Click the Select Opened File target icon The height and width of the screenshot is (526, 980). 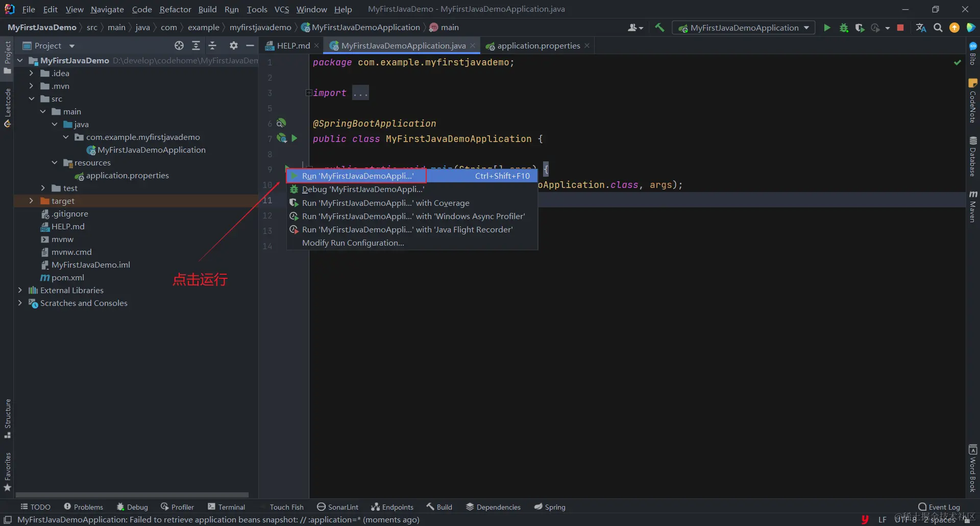point(179,45)
